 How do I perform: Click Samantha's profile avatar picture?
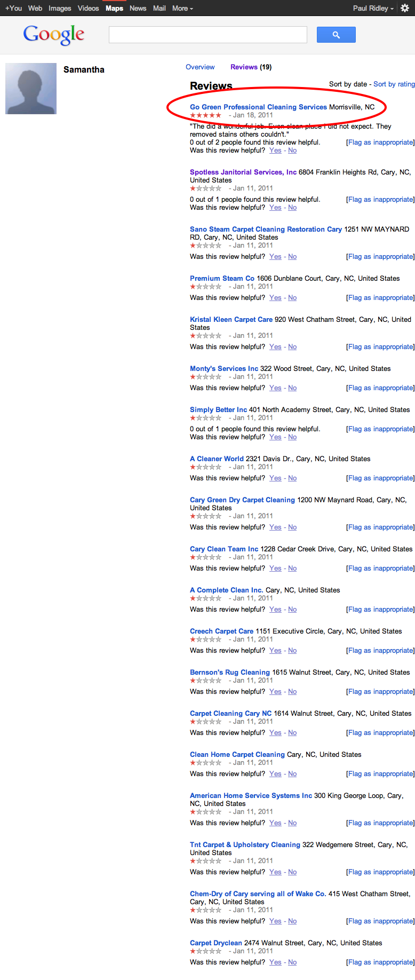coord(31,89)
